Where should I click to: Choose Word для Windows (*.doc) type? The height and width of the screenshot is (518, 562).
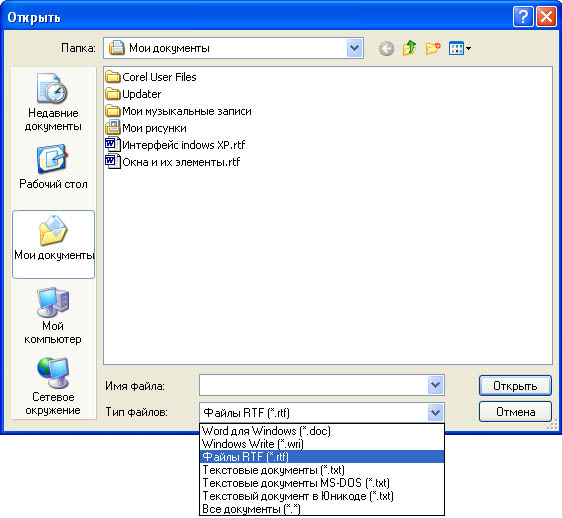(322, 431)
